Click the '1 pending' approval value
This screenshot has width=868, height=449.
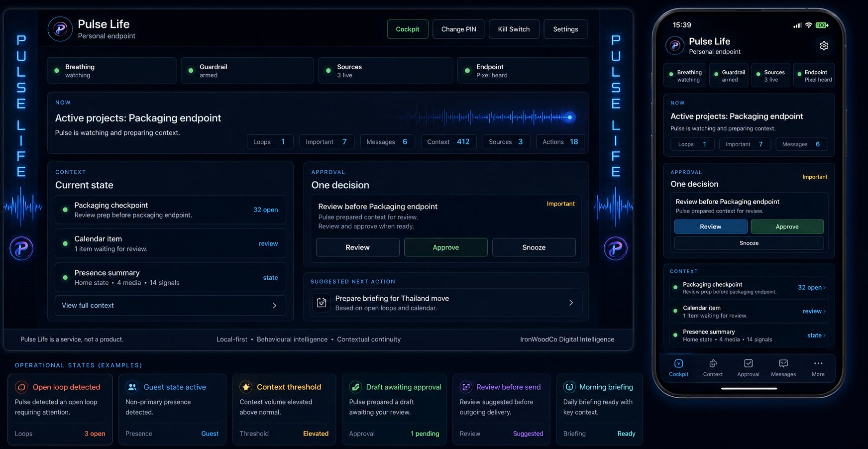[x=425, y=434]
